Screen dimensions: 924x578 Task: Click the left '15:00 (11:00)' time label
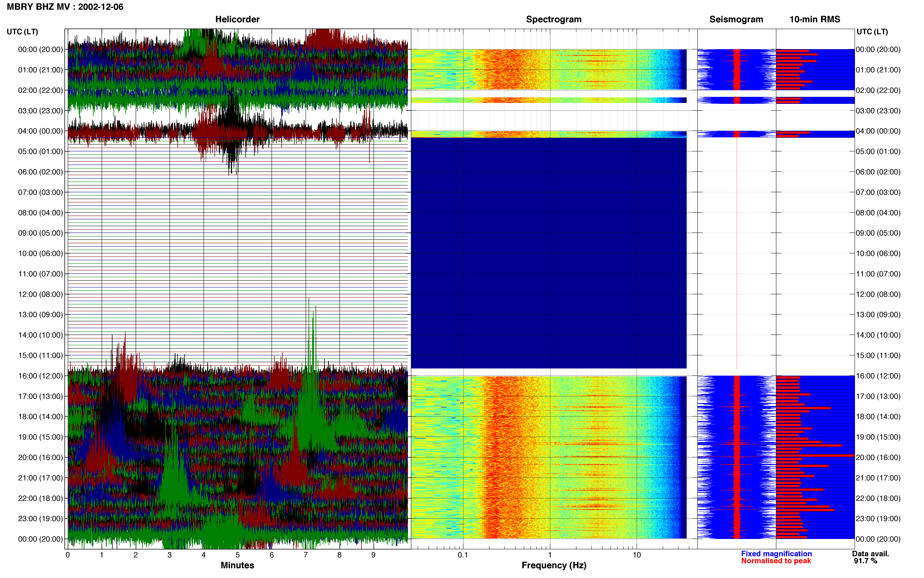(41, 356)
